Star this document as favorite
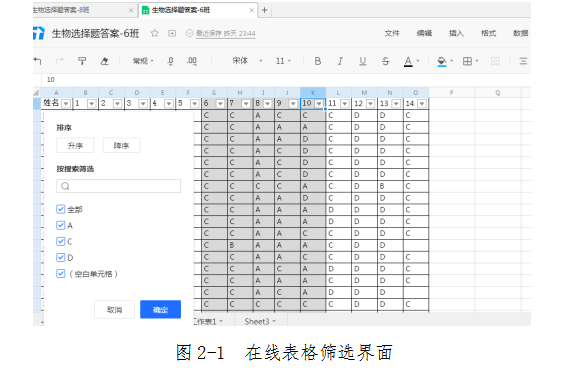Viewport: 570px width, 369px height. pyautogui.click(x=154, y=33)
